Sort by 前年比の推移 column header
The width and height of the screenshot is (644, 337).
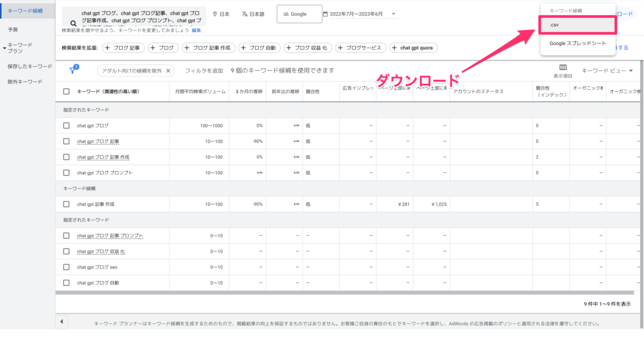(285, 92)
